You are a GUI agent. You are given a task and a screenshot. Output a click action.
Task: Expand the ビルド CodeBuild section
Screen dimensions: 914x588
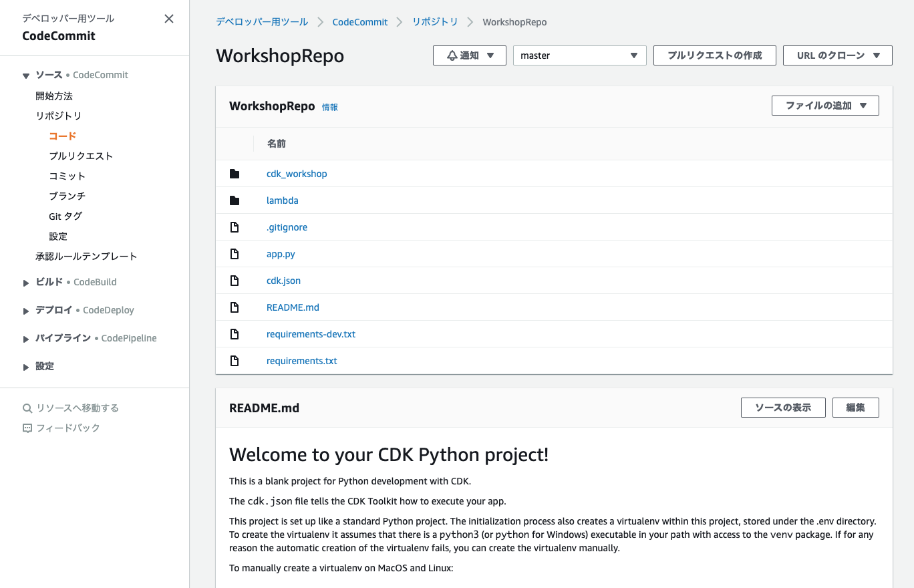26,283
